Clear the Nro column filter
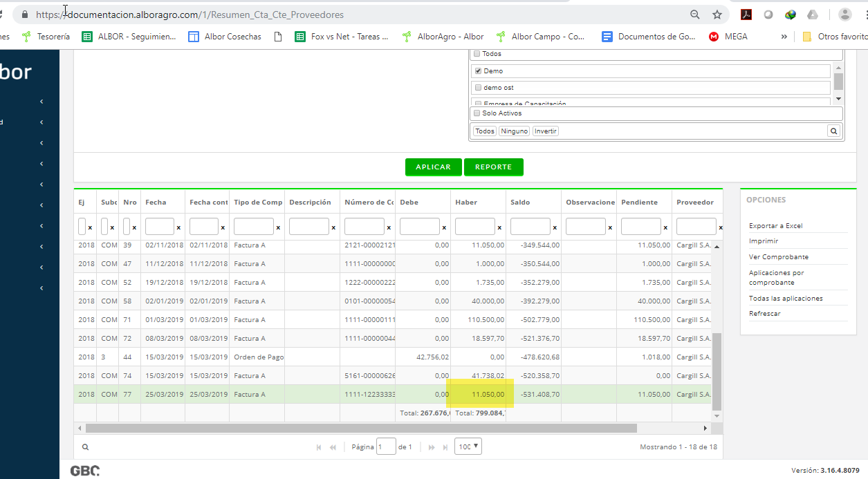 (x=134, y=227)
